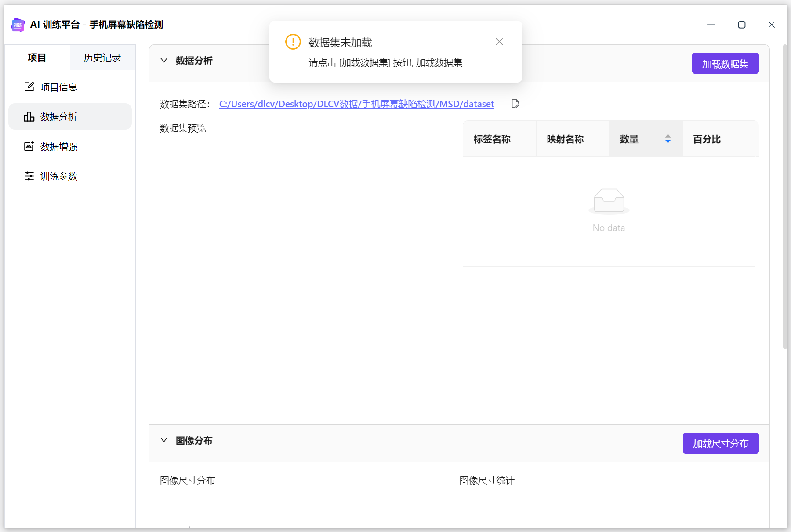Click the 映射名称 column header
791x532 pixels.
point(573,139)
